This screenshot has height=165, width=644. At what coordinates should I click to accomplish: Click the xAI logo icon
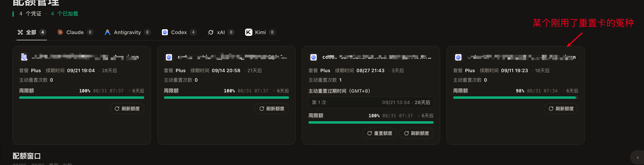211,32
